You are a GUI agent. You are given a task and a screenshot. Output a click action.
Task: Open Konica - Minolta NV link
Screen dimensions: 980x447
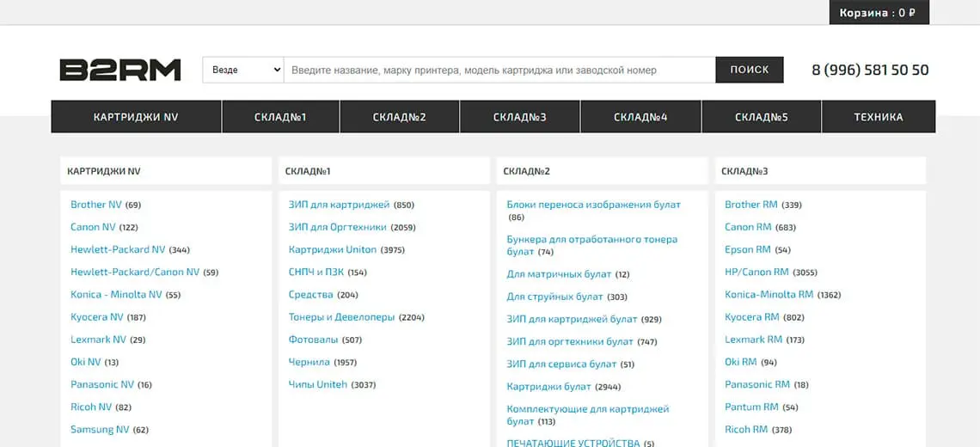[x=116, y=295]
